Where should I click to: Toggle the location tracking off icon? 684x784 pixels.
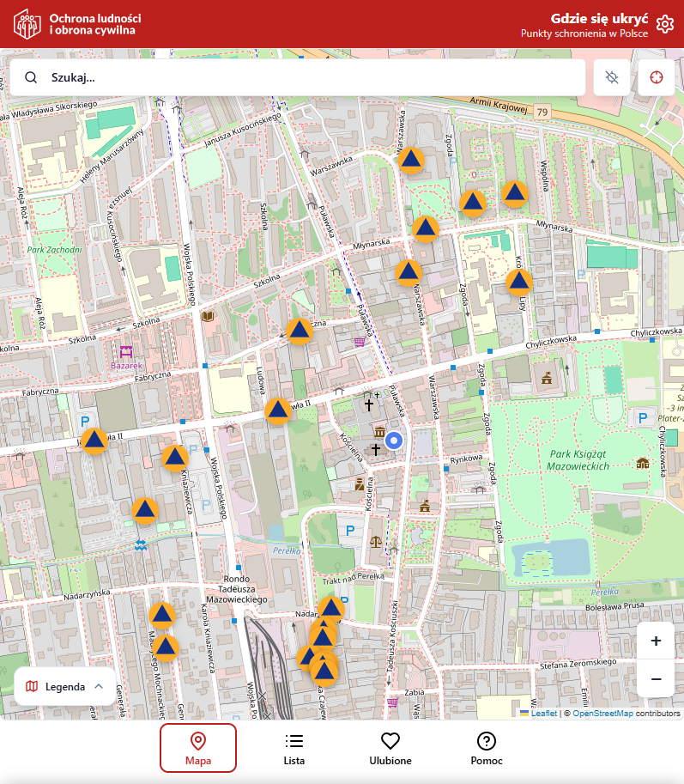coord(612,77)
